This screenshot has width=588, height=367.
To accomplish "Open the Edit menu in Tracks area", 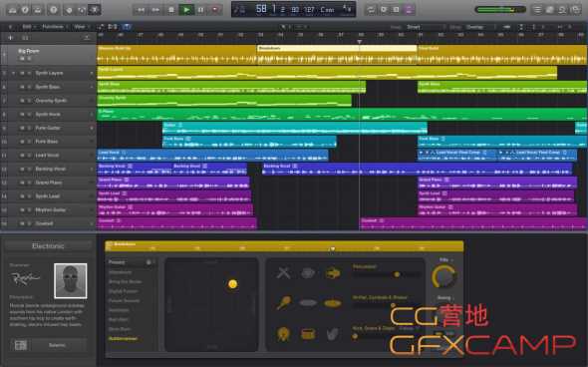I will (27, 27).
